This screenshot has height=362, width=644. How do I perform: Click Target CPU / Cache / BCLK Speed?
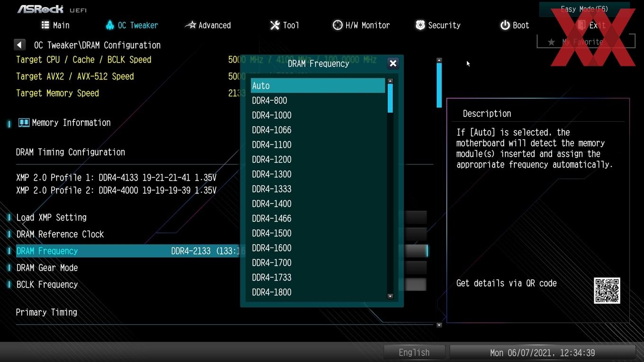point(83,60)
